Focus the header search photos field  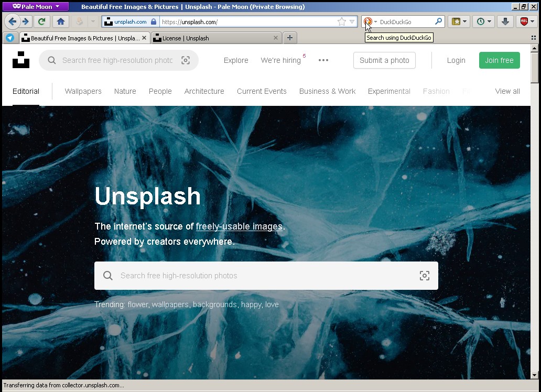coord(117,60)
